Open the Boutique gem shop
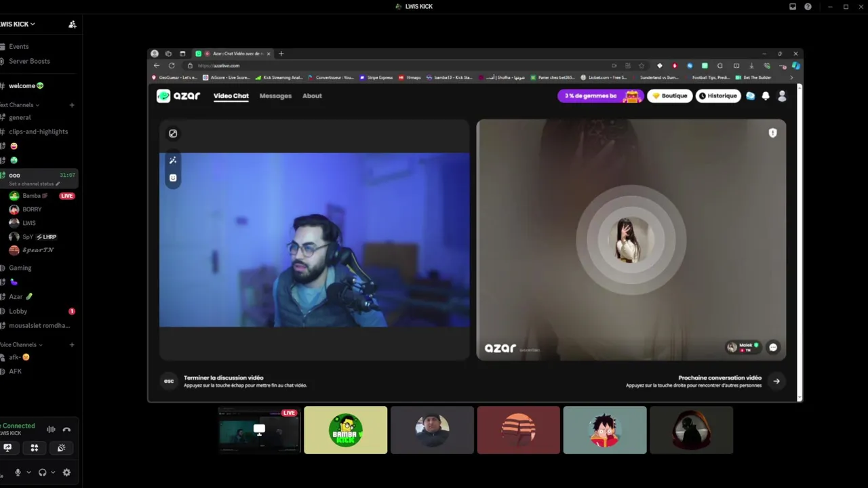 coord(670,96)
